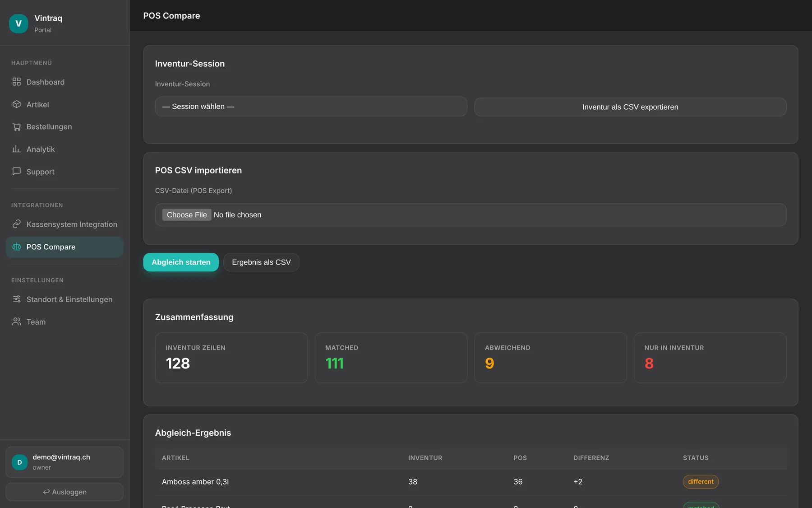Open Bestellungen from the main menu

65,127
